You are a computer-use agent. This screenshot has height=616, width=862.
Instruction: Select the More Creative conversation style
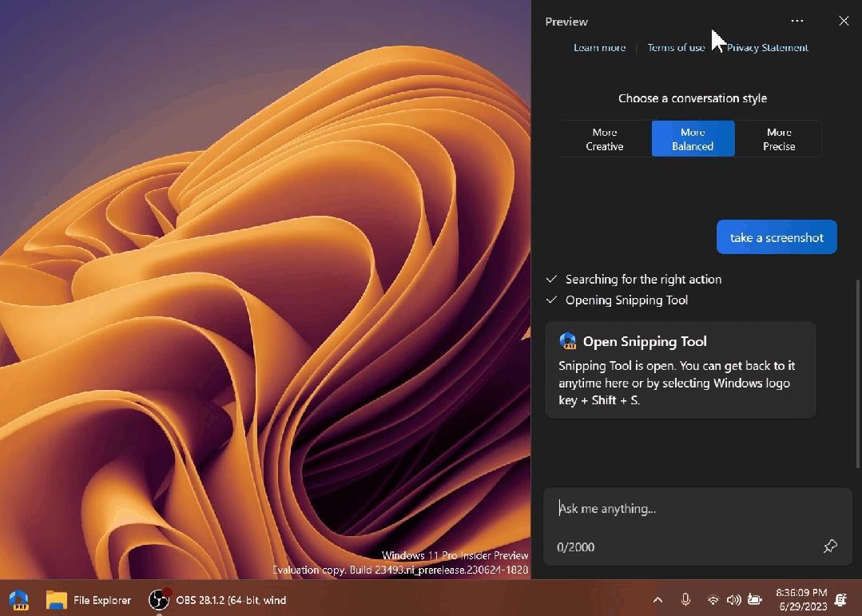605,139
